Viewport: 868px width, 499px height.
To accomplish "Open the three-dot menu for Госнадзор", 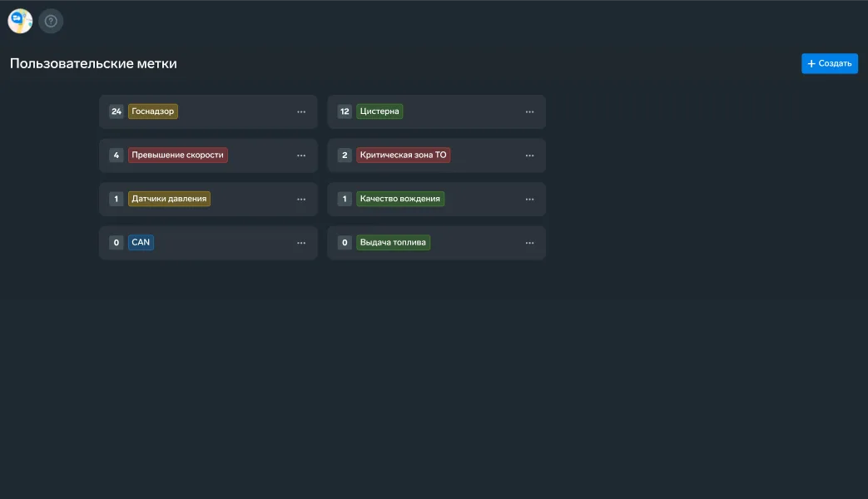I will tap(301, 111).
